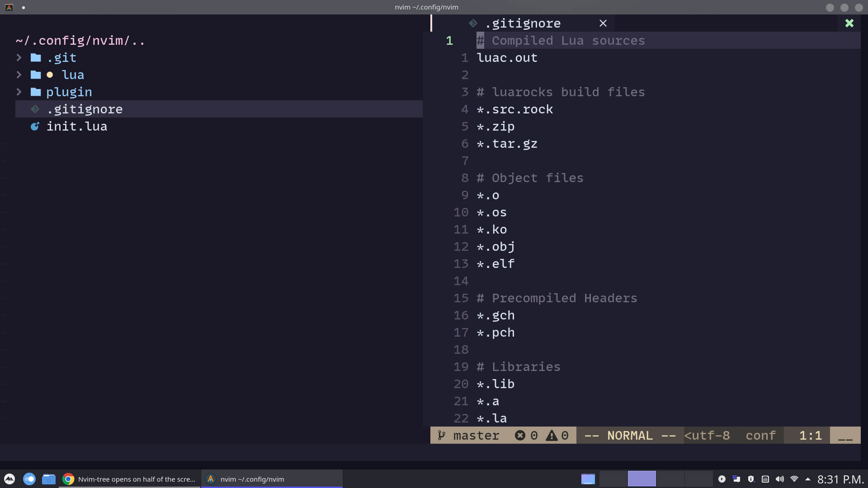Close the .gitignore tab with its X
Screen dimensions: 868x488
(603, 23)
